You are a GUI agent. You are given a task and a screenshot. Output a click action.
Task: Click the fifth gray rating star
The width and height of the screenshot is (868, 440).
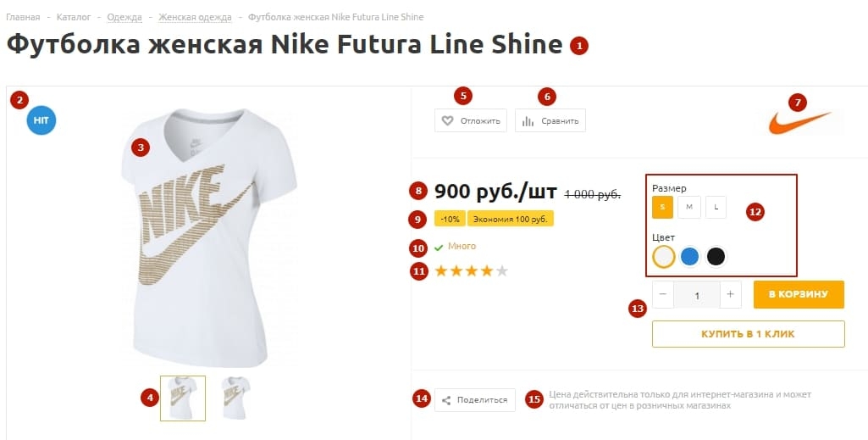(x=502, y=271)
